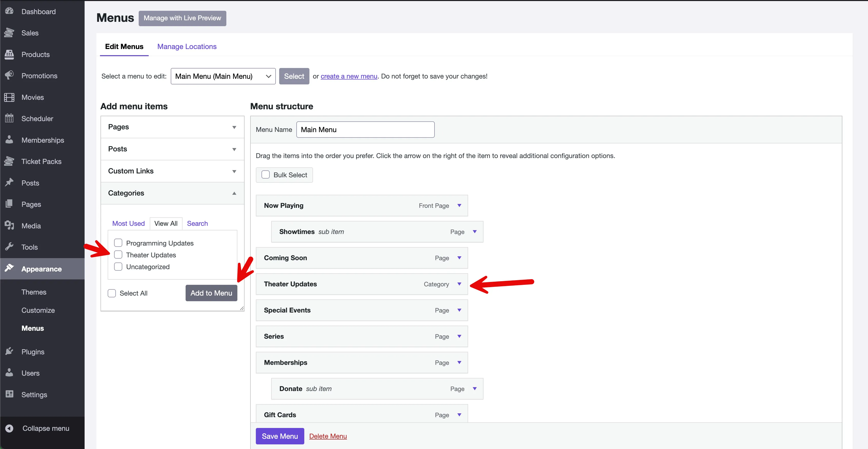868x449 pixels.
Task: Click the Ticket Packs icon
Action: [x=9, y=161]
